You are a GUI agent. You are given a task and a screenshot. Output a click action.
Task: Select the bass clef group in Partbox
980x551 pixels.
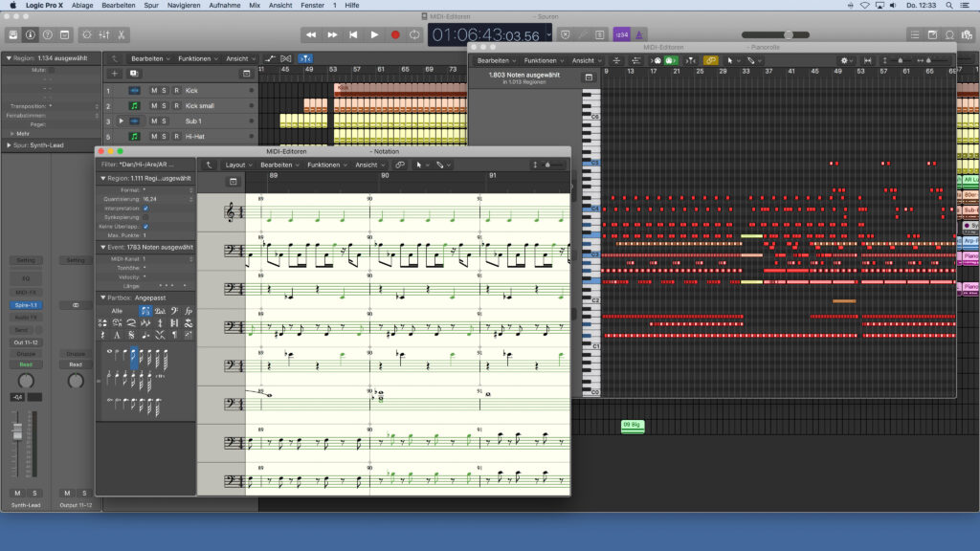(x=174, y=311)
